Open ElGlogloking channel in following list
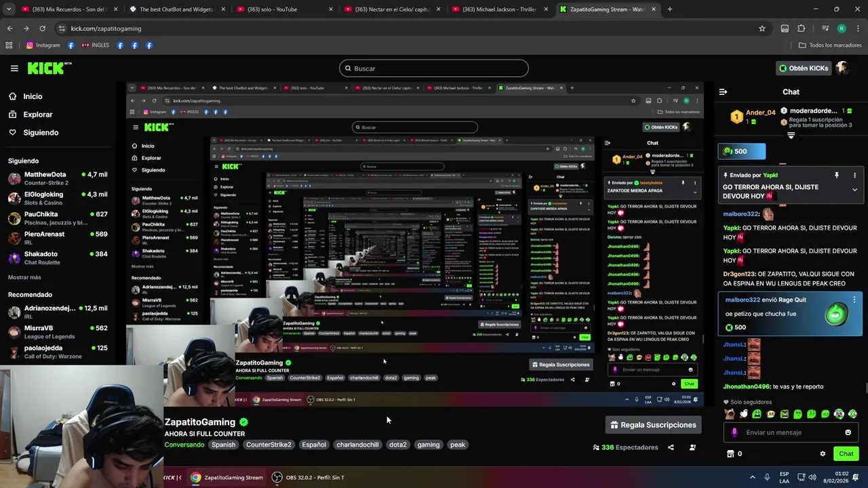The height and width of the screenshot is (488, 868). tap(58, 198)
